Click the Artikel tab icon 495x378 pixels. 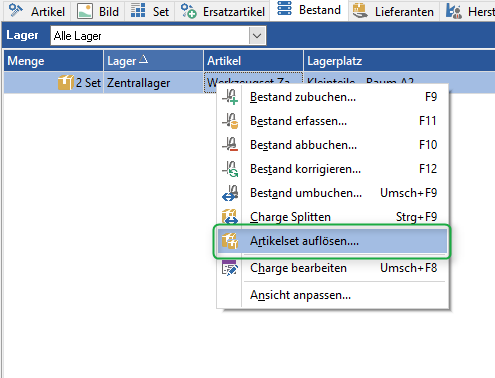pyautogui.click(x=16, y=11)
